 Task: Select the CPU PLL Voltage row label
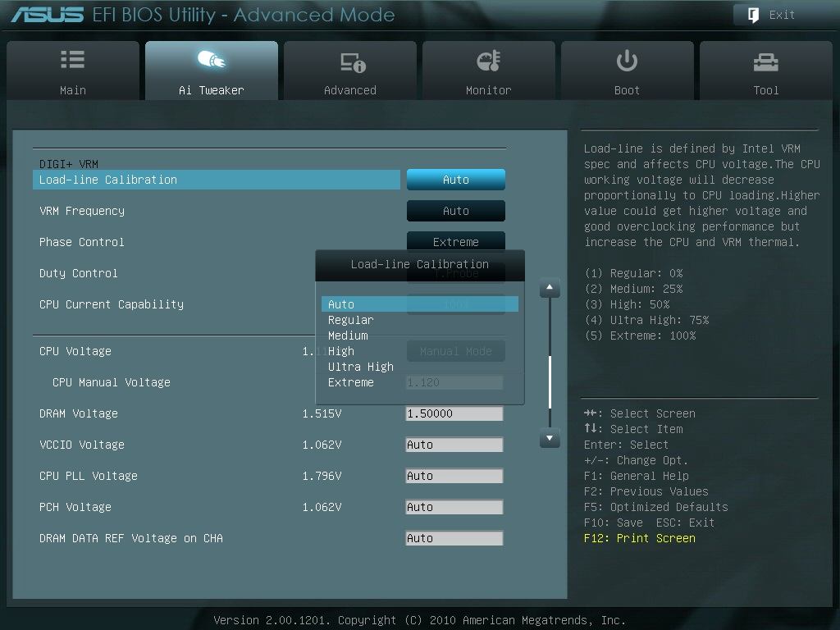(x=89, y=475)
